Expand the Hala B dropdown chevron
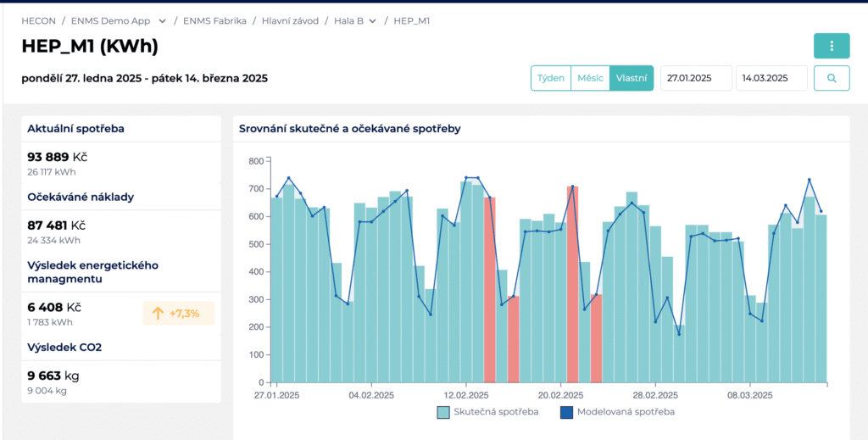The width and height of the screenshot is (868, 440). point(373,21)
